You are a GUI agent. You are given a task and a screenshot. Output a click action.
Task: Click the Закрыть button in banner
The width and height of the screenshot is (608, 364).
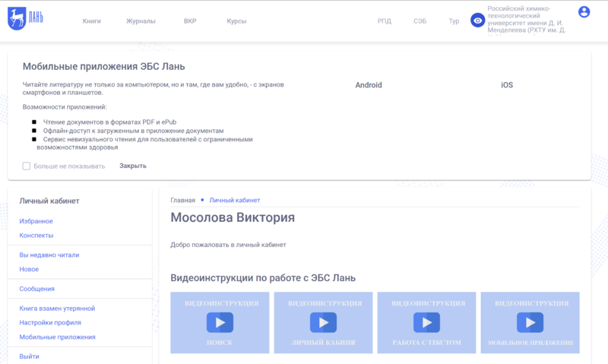132,166
